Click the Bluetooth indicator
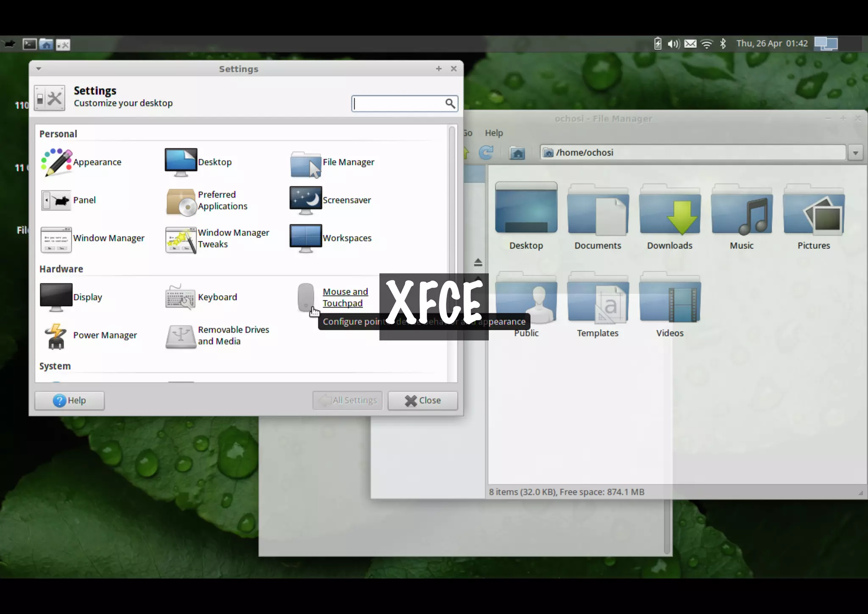868x614 pixels. pyautogui.click(x=723, y=44)
